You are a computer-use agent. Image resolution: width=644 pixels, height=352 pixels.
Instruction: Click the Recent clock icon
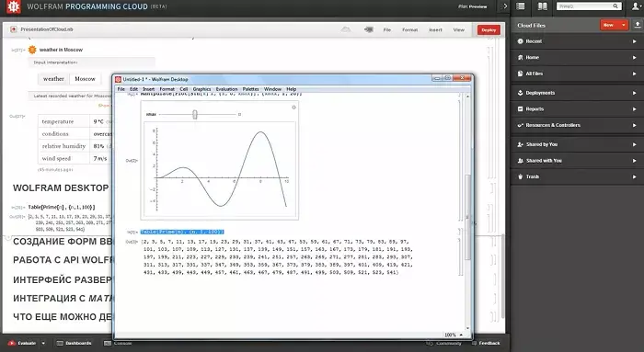pos(521,41)
